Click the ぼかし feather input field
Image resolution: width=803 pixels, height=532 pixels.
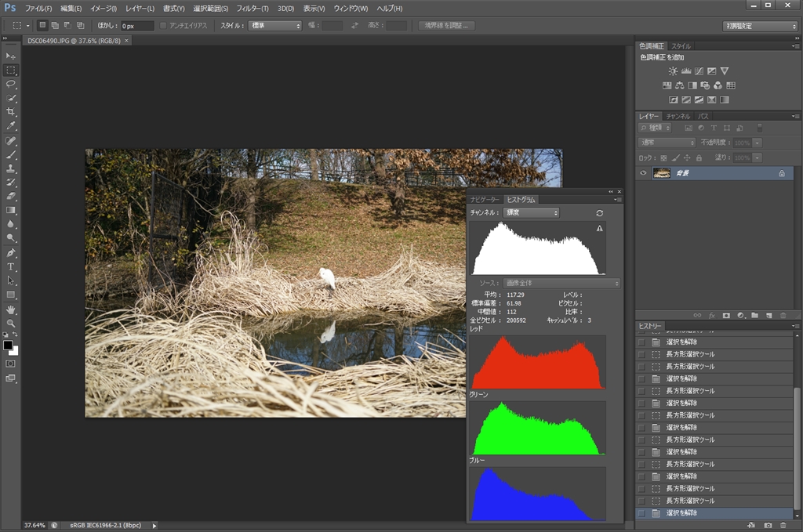pos(136,26)
